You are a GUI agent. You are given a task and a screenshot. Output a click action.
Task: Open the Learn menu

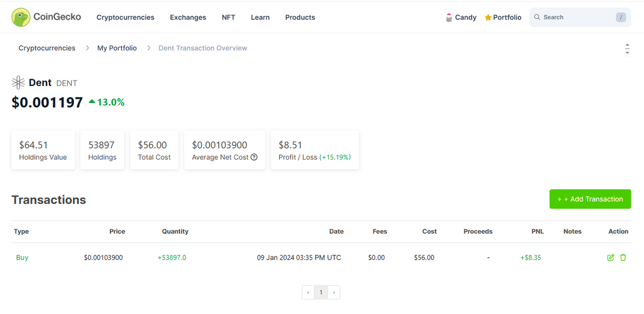(x=260, y=17)
